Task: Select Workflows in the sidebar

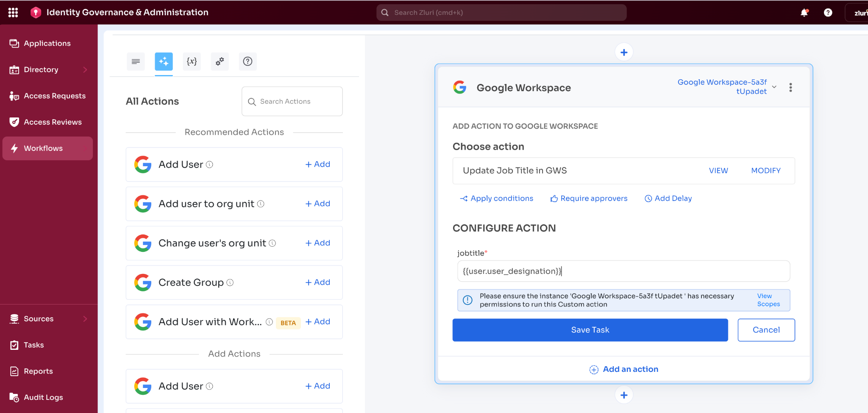Action: (x=47, y=148)
